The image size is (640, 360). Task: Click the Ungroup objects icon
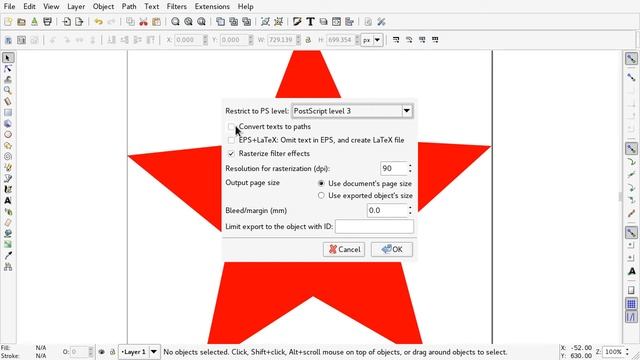[278, 22]
